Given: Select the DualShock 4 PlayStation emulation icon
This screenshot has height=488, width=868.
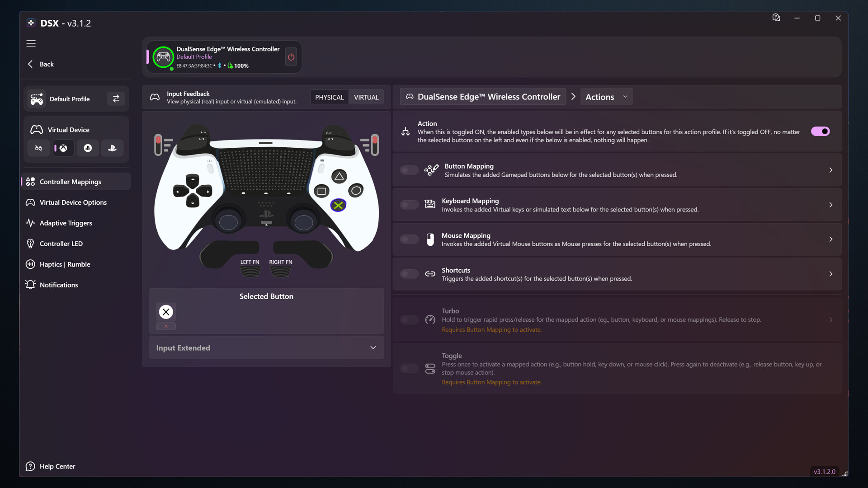Looking at the screenshot, I should tap(88, 148).
